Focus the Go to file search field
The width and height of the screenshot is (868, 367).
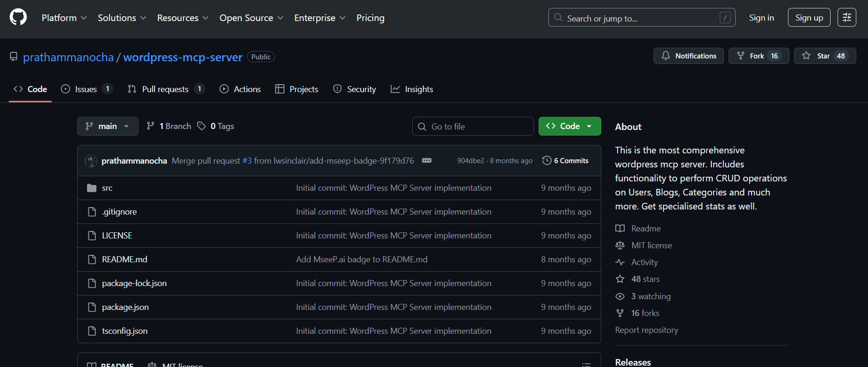[473, 126]
